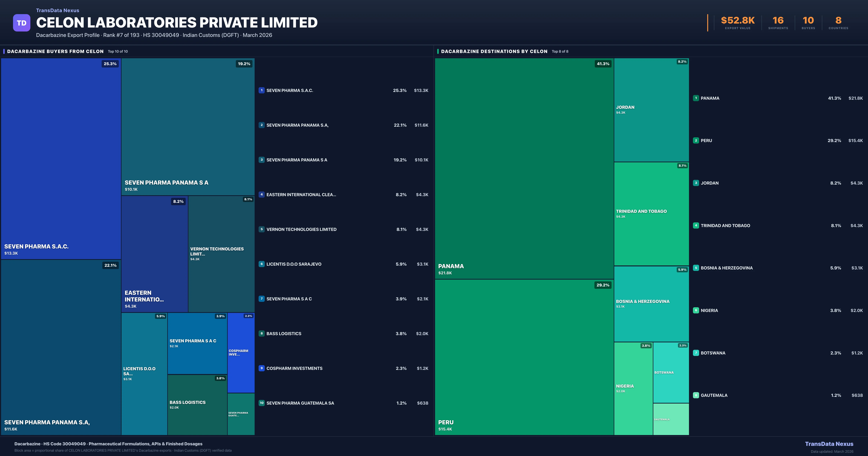
Task: Click the BASS LOGISTICS treemap tile
Action: tap(197, 404)
